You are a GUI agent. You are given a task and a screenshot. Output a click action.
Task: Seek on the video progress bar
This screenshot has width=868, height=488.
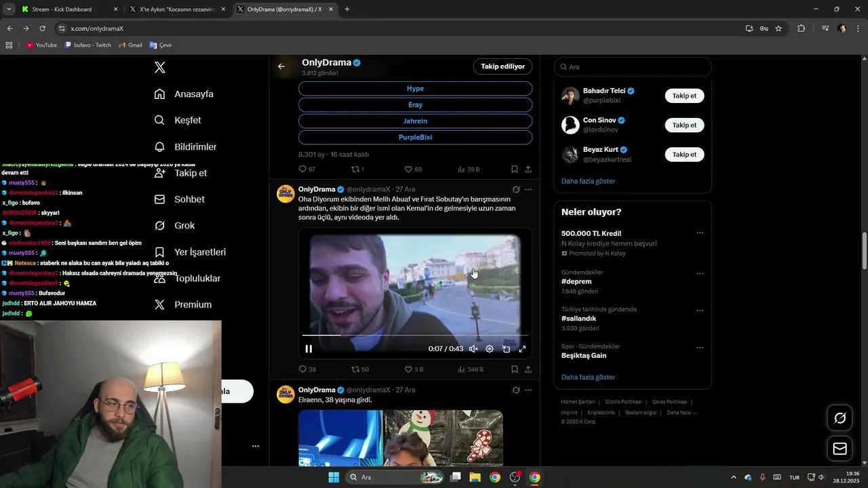[x=415, y=335]
